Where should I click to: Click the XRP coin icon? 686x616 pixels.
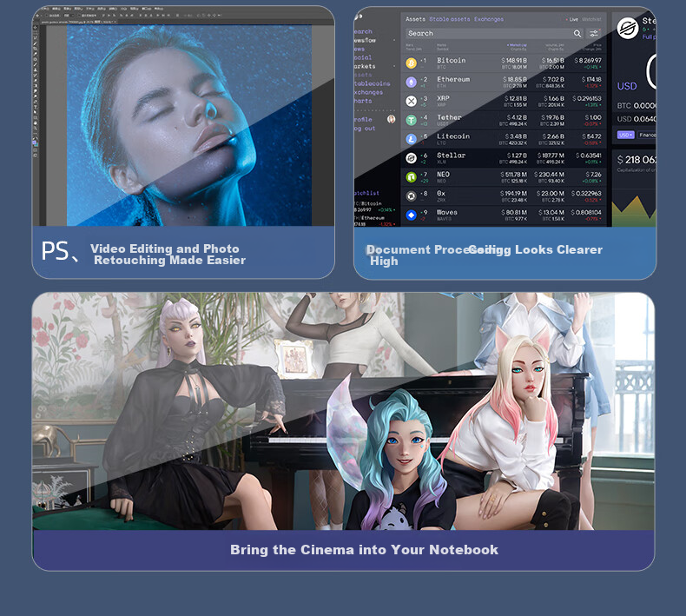[412, 101]
